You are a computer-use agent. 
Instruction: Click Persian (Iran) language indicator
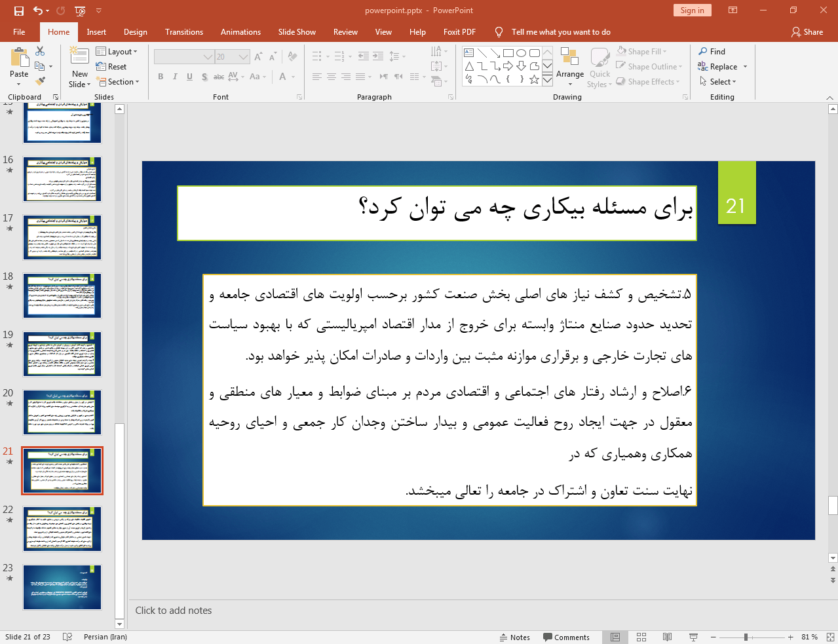105,637
